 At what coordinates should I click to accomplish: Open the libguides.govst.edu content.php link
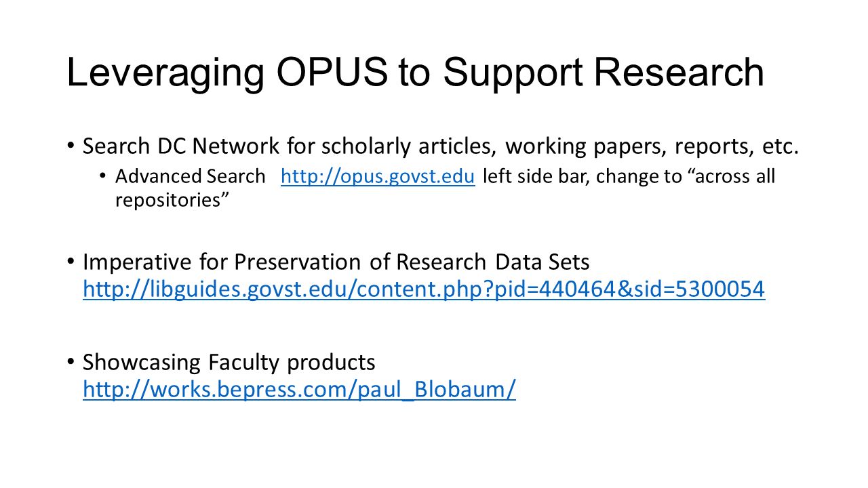coord(424,289)
